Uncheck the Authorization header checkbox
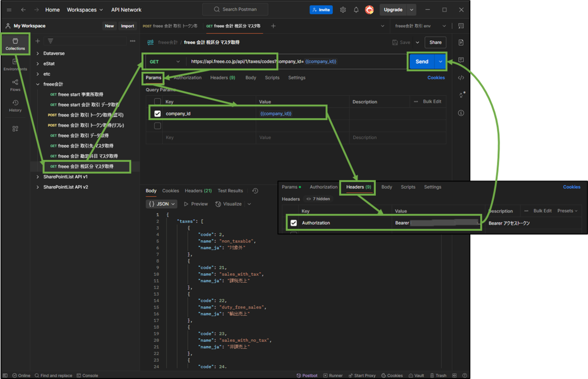Image resolution: width=588 pixels, height=379 pixels. 294,223
